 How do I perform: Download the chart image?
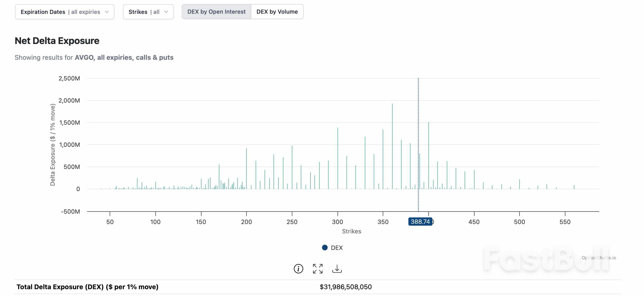337,269
